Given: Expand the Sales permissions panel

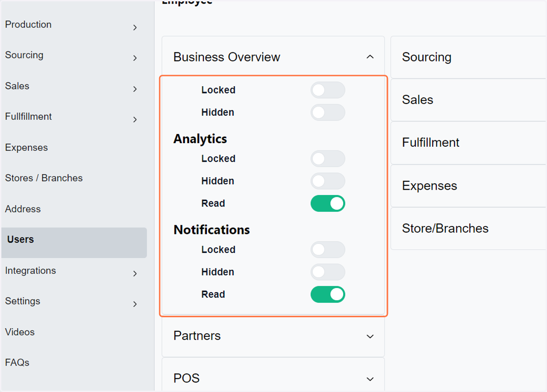Looking at the screenshot, I should (469, 100).
